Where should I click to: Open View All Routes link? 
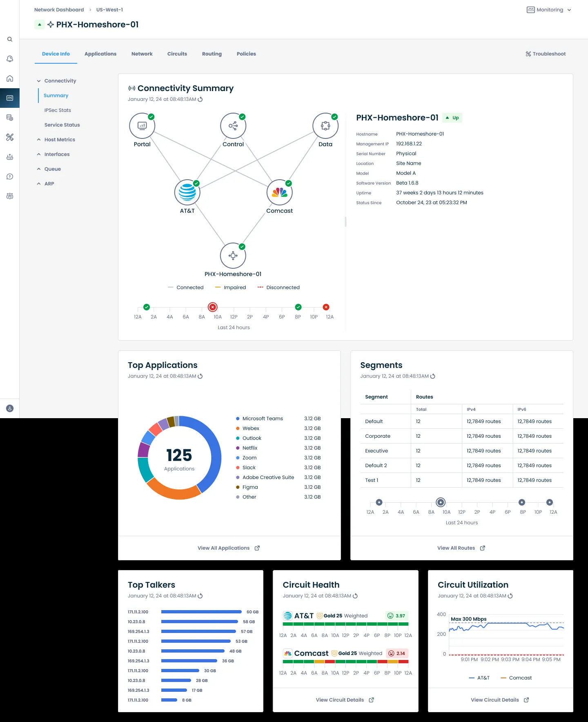pos(461,548)
